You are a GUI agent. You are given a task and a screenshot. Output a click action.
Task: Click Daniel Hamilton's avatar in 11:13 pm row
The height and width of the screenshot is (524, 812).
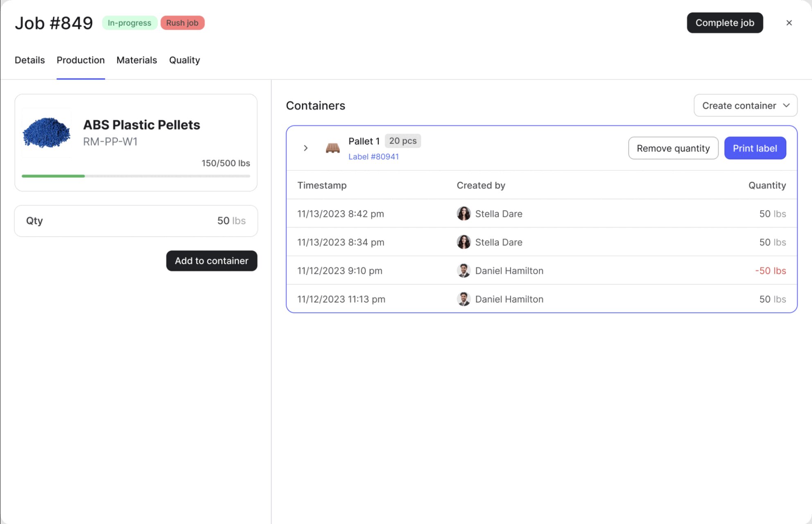[464, 299]
